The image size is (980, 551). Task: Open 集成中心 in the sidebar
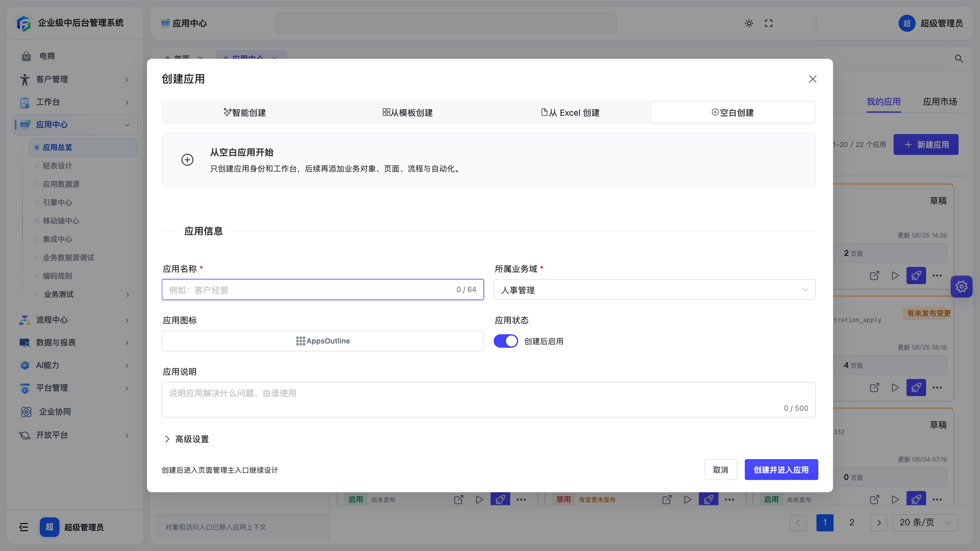57,239
